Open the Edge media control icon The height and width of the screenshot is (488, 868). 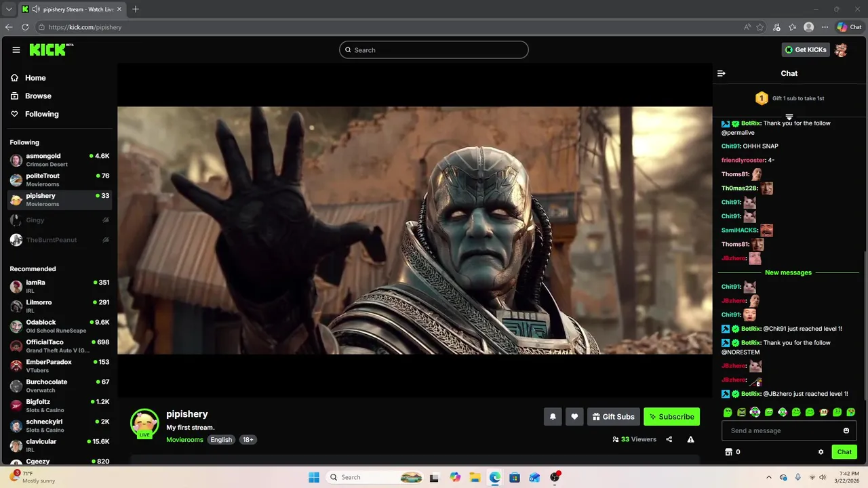coord(776,27)
